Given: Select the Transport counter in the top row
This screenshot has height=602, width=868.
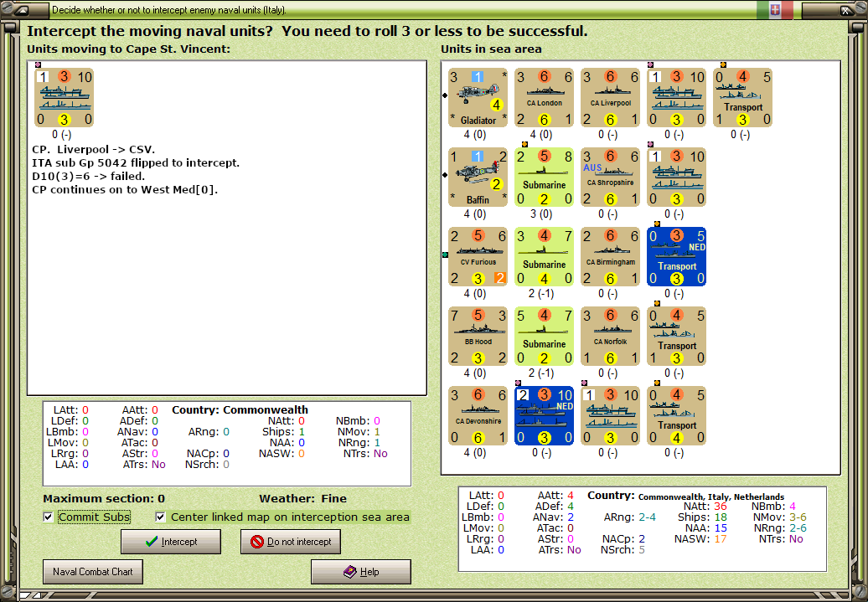Looking at the screenshot, I should pyautogui.click(x=743, y=98).
